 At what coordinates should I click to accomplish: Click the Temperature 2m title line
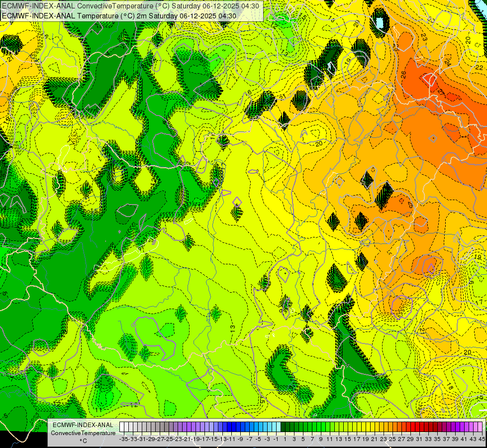coord(119,16)
